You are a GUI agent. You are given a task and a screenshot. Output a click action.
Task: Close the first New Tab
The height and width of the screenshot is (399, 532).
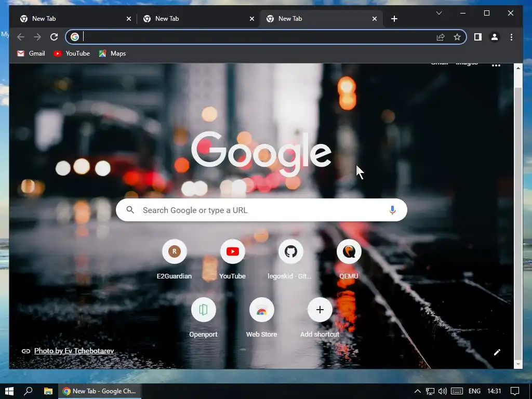click(129, 19)
